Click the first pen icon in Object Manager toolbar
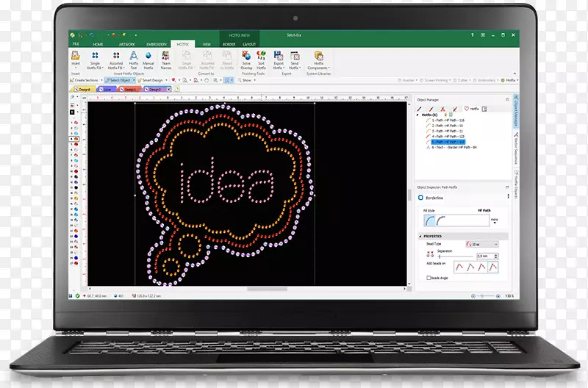This screenshot has width=588, height=388. click(419, 109)
